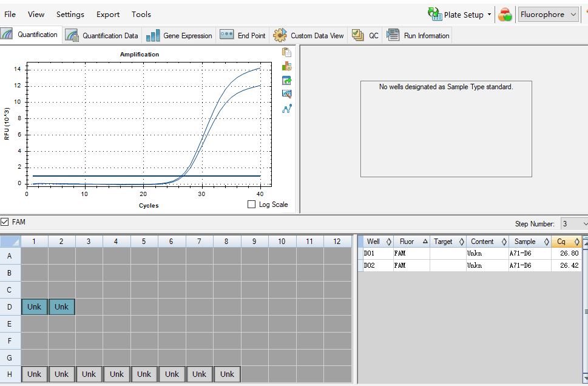Select plate column 6 header

171,242
